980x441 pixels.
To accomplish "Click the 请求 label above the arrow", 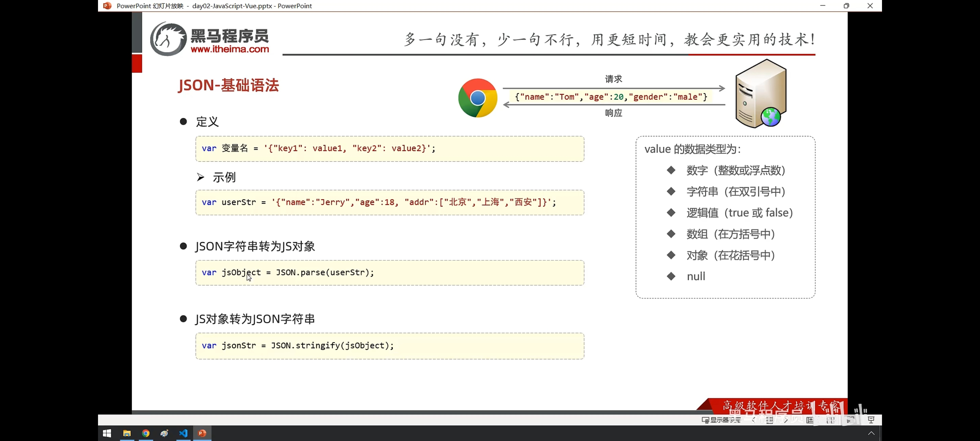I will coord(614,79).
